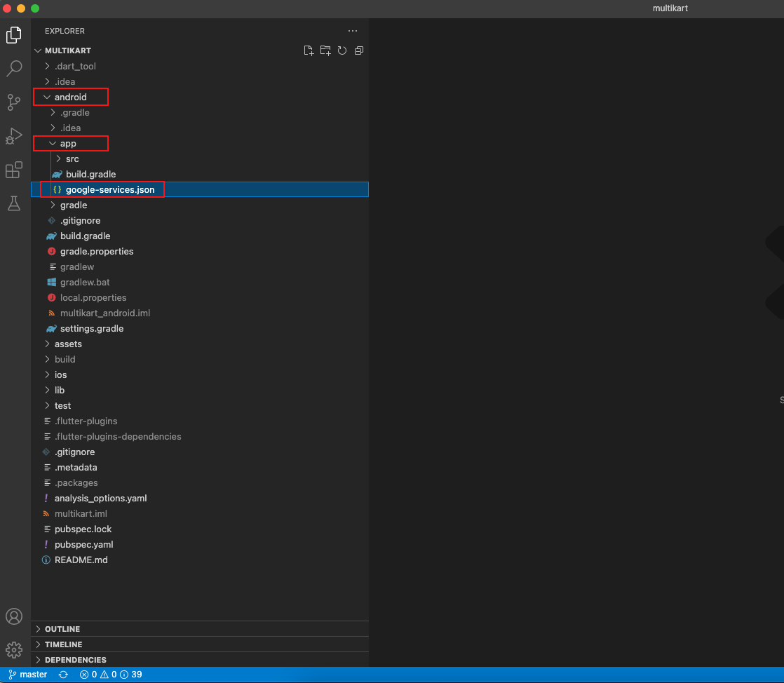Open gradle.properties file
Viewport: 784px width, 683px height.
(200, 251)
